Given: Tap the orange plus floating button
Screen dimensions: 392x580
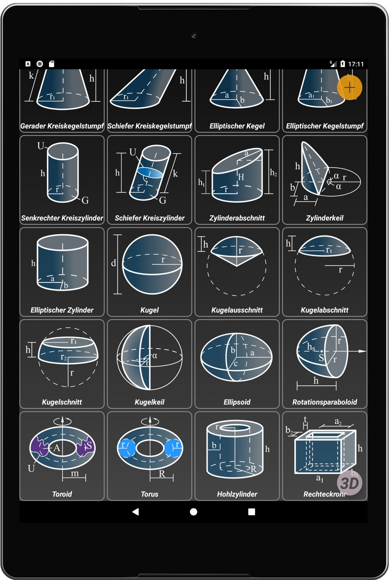Looking at the screenshot, I should pyautogui.click(x=350, y=88).
